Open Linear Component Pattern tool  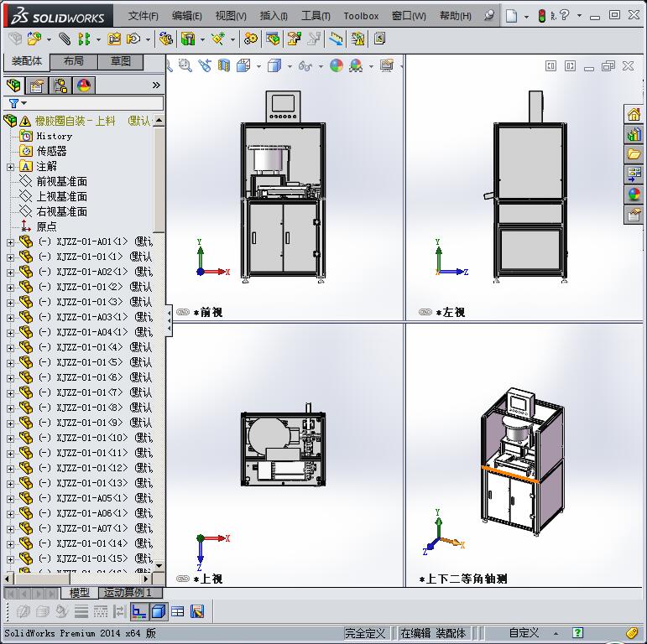(84, 39)
